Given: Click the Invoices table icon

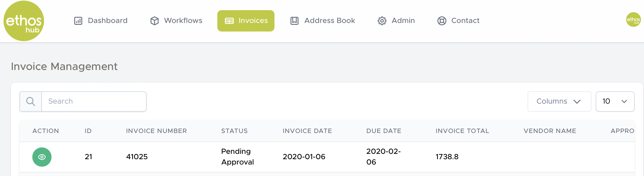Looking at the screenshot, I should tap(229, 21).
